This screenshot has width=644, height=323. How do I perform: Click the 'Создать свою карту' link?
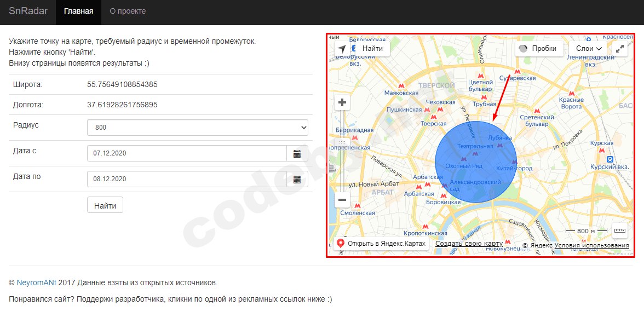coord(469,244)
